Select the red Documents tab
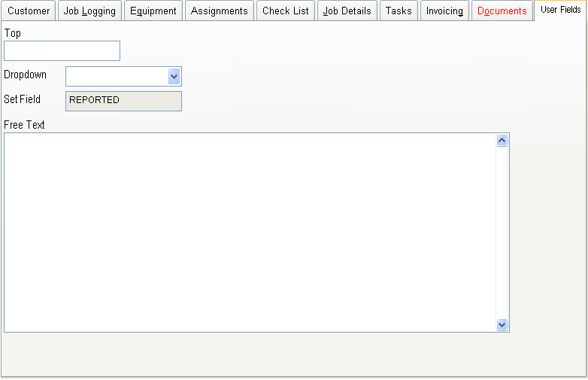 click(502, 11)
